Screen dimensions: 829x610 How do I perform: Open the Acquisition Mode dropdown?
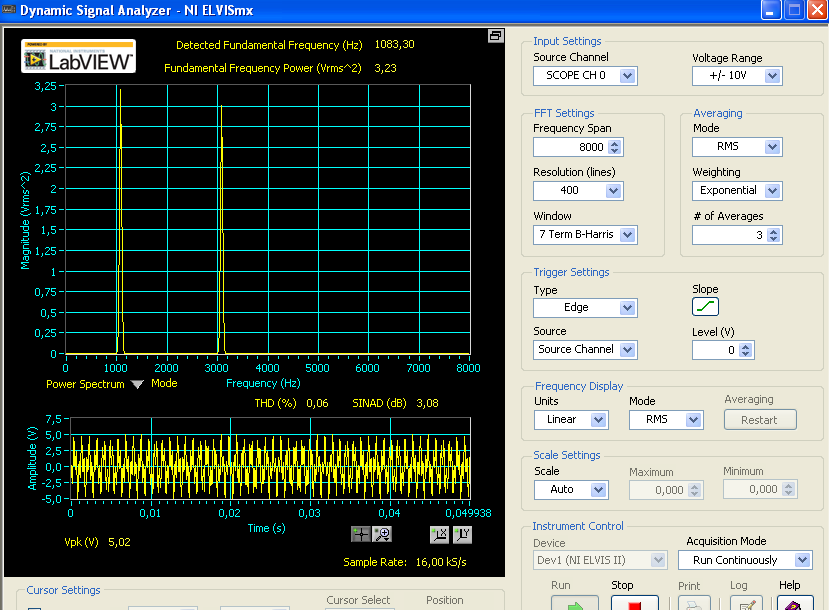pos(802,560)
